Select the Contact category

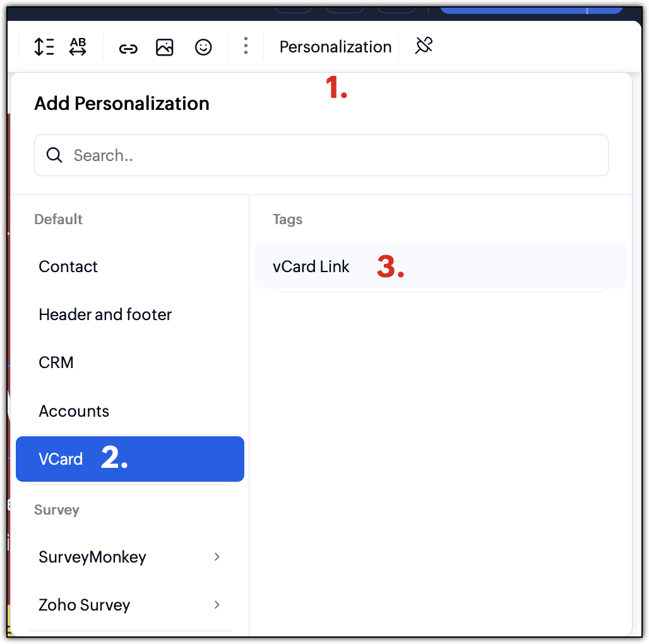130,266
